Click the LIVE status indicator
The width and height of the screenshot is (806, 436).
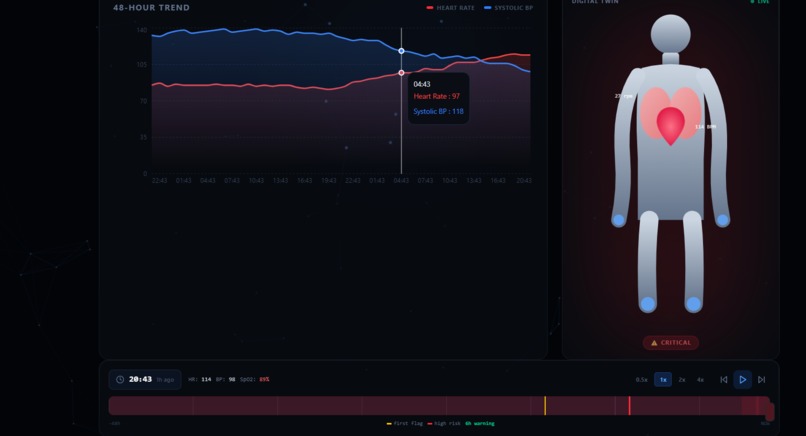pos(759,2)
